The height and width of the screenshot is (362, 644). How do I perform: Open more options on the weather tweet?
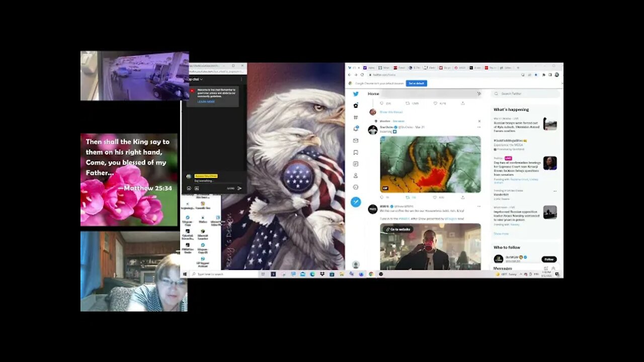479,127
